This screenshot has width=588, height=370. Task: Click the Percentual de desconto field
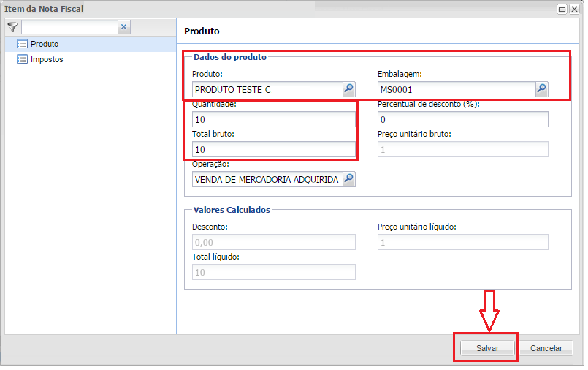(x=463, y=119)
